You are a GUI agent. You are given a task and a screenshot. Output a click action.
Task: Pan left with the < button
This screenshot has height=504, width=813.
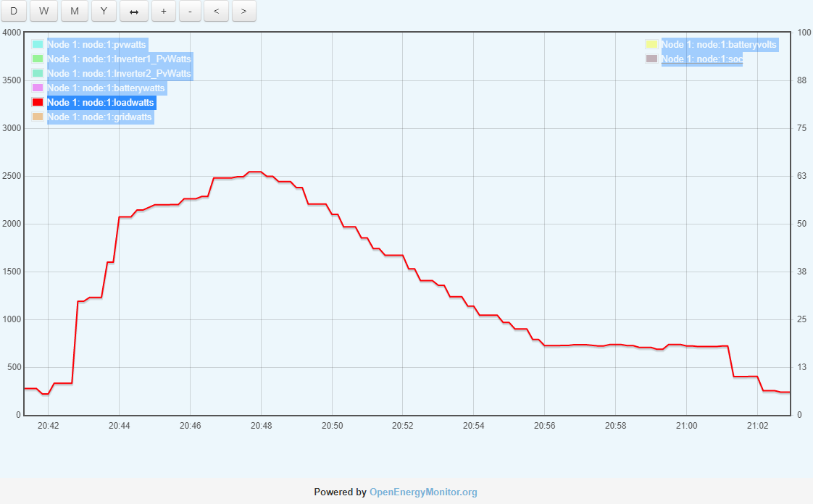pos(216,11)
